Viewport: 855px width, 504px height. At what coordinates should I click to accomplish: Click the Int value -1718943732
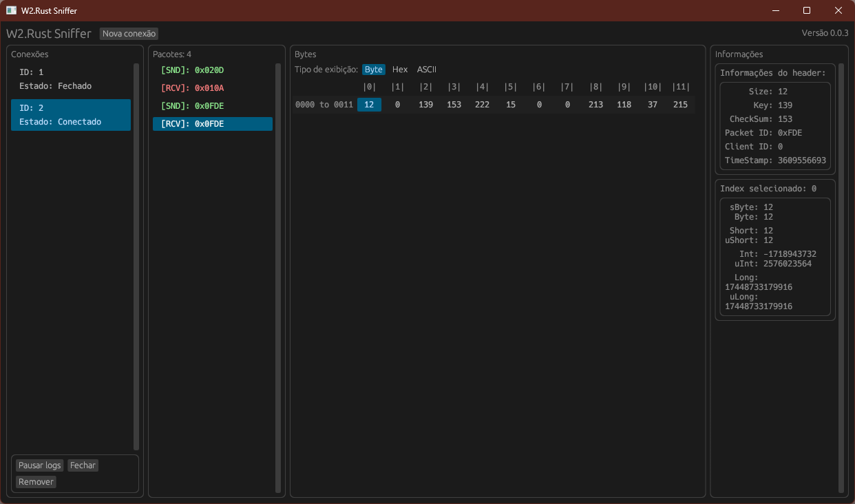pyautogui.click(x=790, y=254)
